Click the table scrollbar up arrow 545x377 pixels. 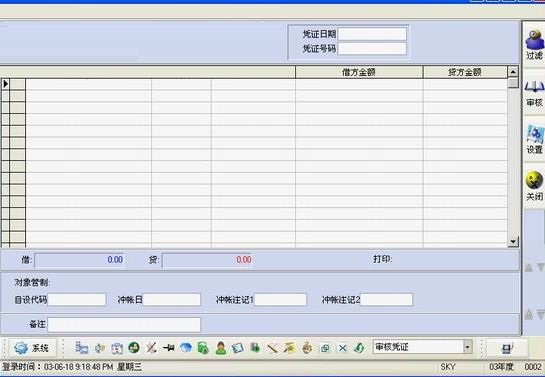coord(513,72)
